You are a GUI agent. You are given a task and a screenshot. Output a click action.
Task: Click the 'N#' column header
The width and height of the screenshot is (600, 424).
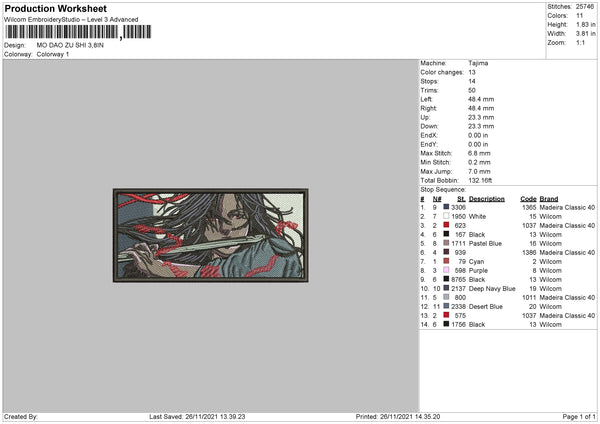pos(437,199)
